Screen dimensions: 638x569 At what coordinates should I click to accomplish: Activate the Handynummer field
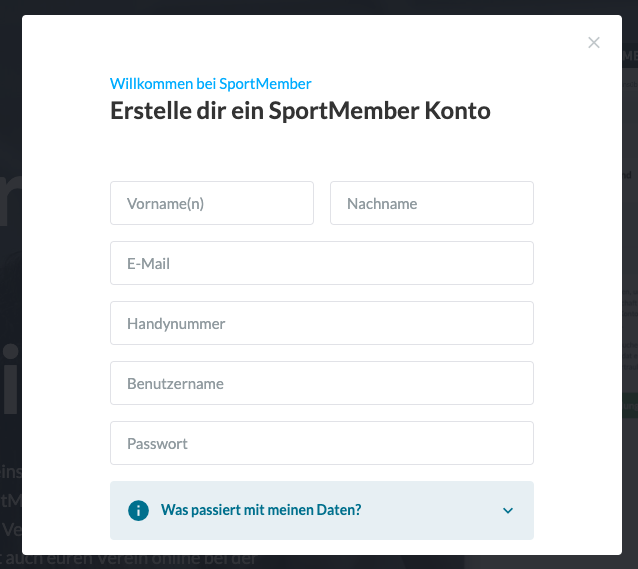click(x=321, y=323)
